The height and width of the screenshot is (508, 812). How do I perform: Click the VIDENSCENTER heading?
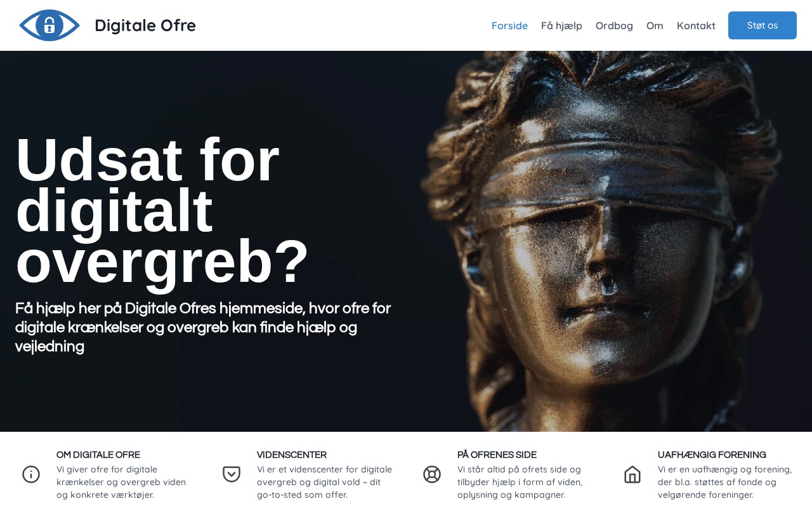[x=292, y=455]
